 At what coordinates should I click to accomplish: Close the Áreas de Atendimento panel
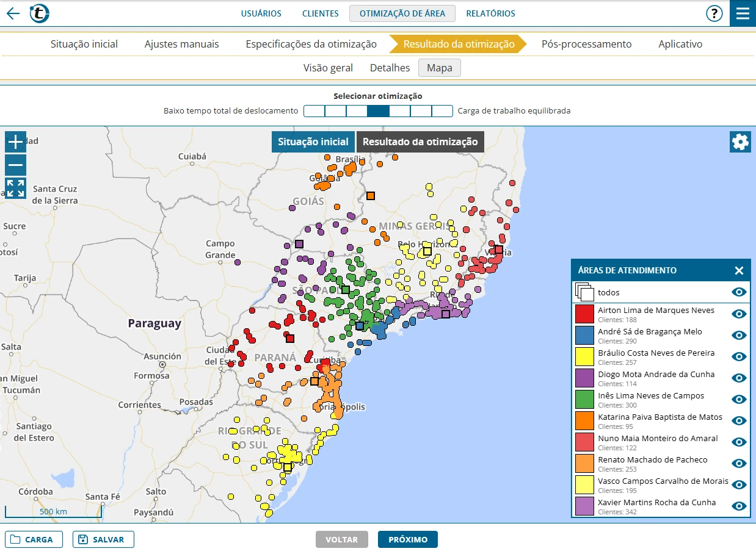(740, 270)
